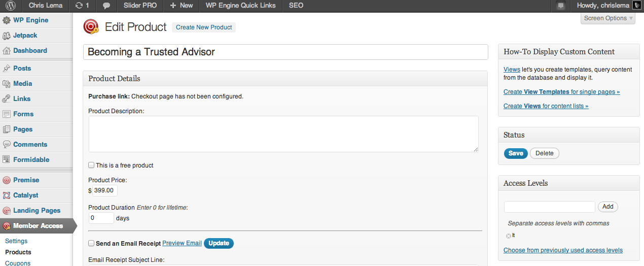
Task: Click the Media sidebar icon
Action: [7, 84]
